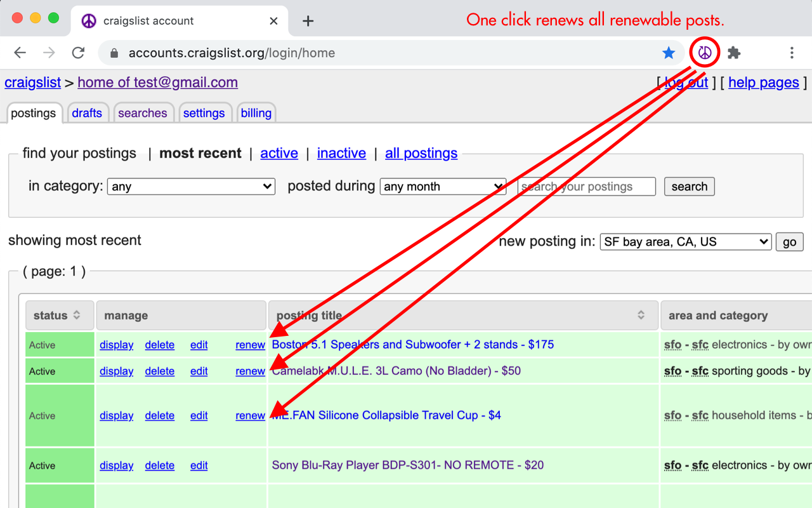Image resolution: width=812 pixels, height=508 pixels.
Task: Open Boston 5.1 Speakers posting title
Action: [413, 344]
